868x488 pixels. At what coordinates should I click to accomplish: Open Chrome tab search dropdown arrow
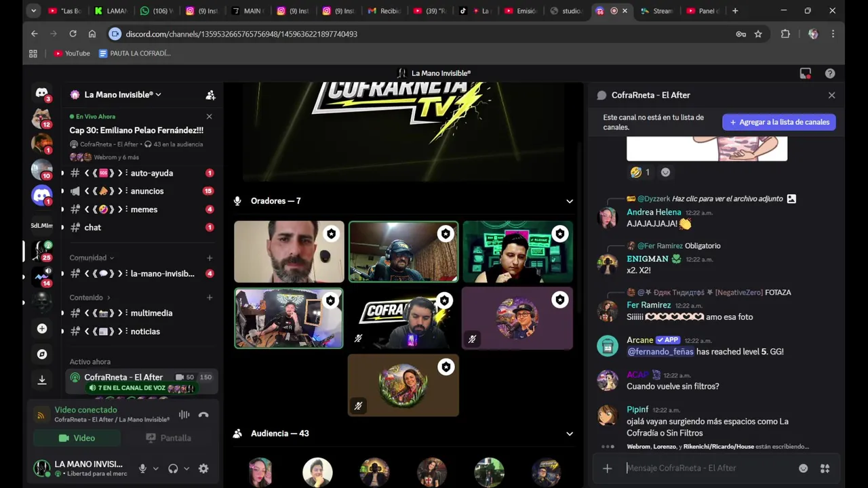pos(34,11)
